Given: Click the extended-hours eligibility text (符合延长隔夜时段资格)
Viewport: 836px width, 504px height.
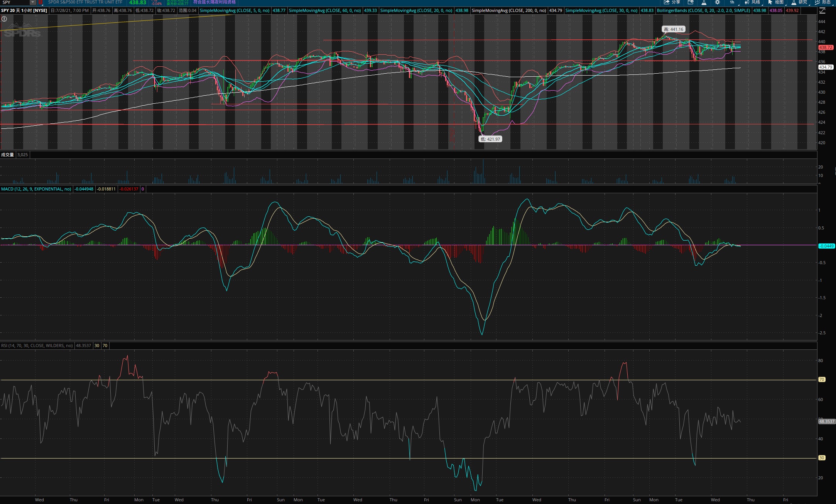Looking at the screenshot, I should (214, 2).
